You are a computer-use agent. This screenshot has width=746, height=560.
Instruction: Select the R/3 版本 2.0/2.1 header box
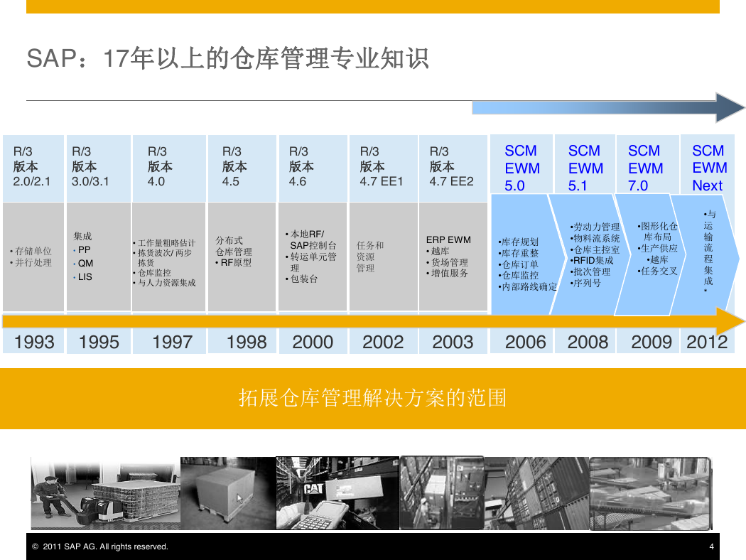(x=33, y=168)
